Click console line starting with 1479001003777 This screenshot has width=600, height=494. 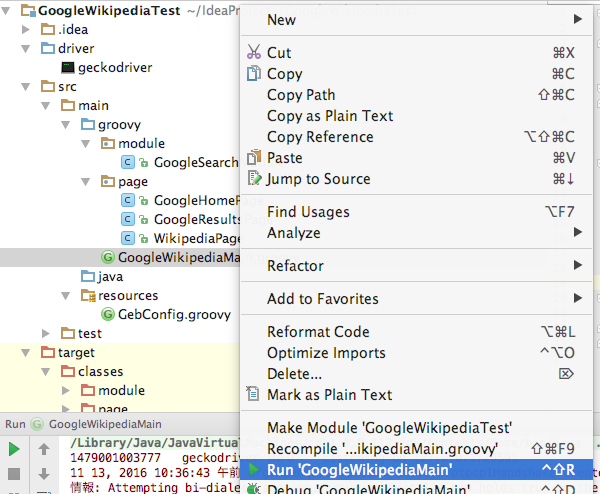[x=154, y=458]
